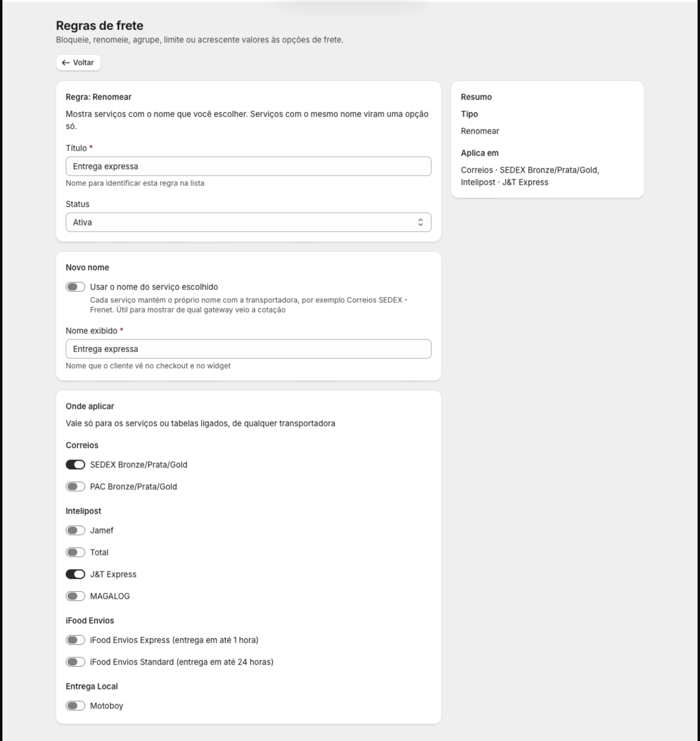
Task: Click the back arrow icon beside Voltar
Action: click(66, 63)
